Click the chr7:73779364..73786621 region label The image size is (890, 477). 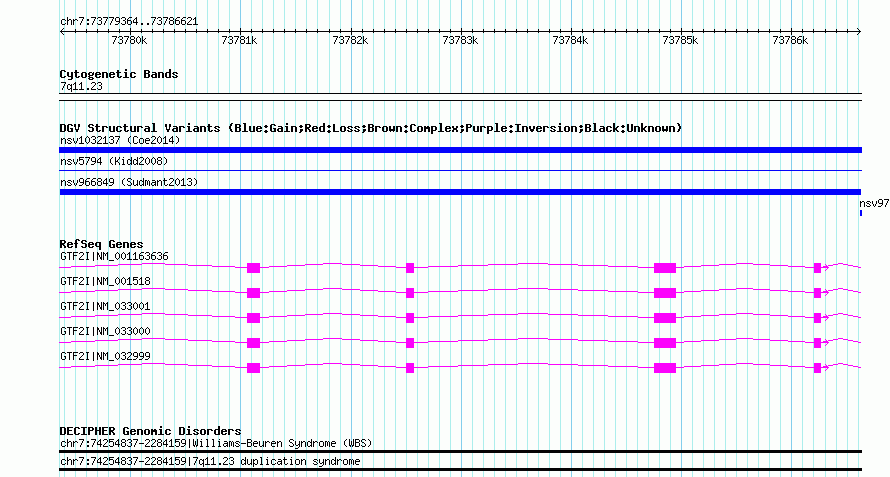pos(129,22)
